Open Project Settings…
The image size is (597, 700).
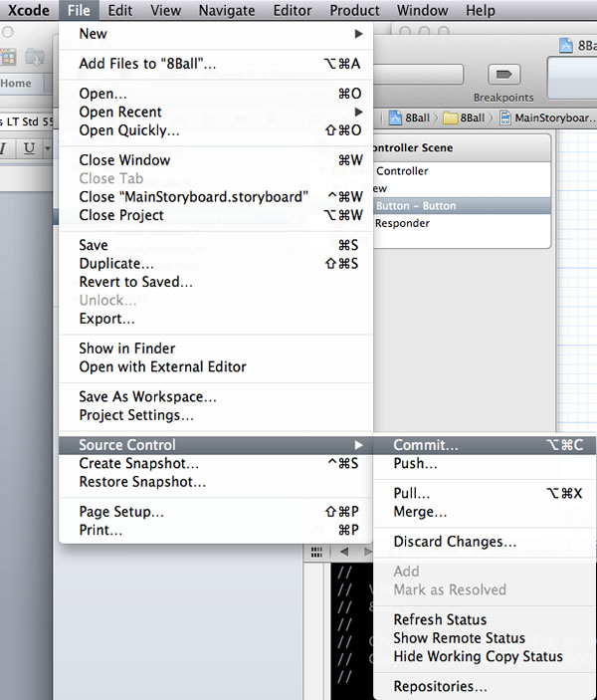(x=216, y=415)
